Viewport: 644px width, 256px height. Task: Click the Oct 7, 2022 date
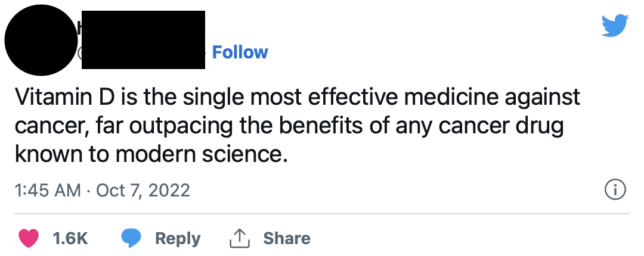143,191
